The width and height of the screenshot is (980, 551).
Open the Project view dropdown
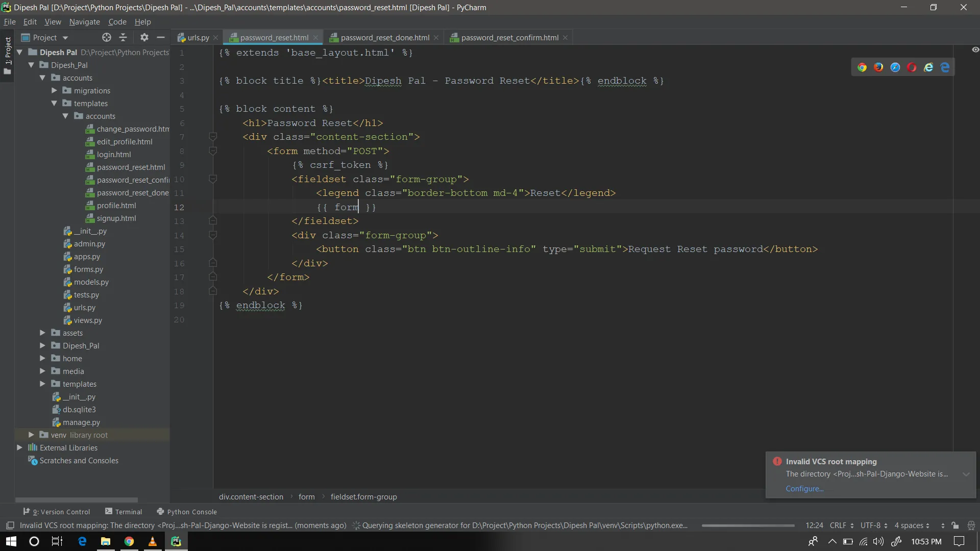(65, 38)
